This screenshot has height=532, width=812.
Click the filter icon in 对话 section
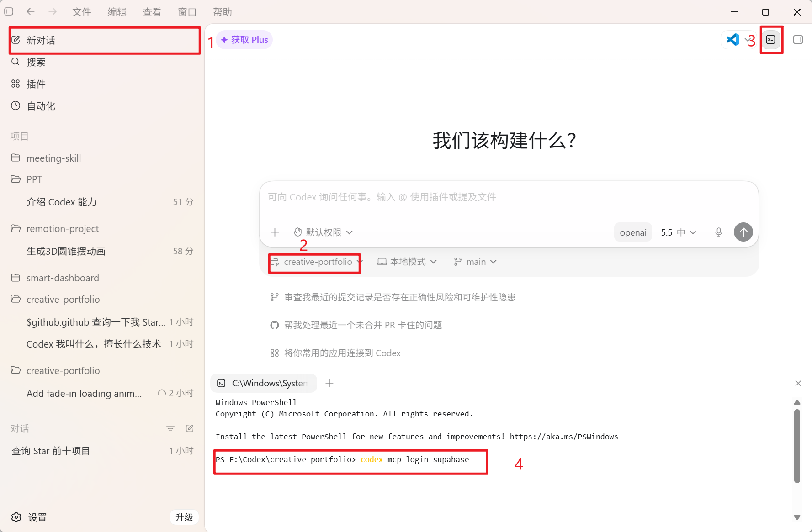click(x=170, y=428)
